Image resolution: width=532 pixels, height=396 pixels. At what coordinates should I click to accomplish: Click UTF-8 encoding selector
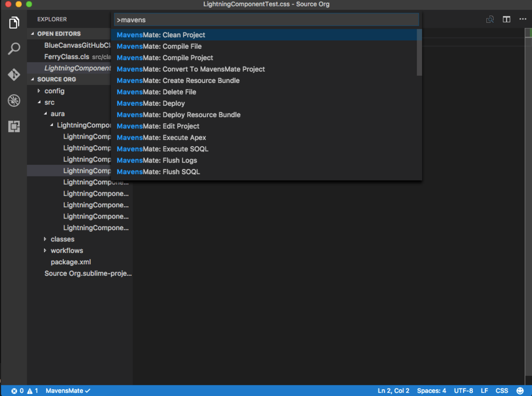463,391
